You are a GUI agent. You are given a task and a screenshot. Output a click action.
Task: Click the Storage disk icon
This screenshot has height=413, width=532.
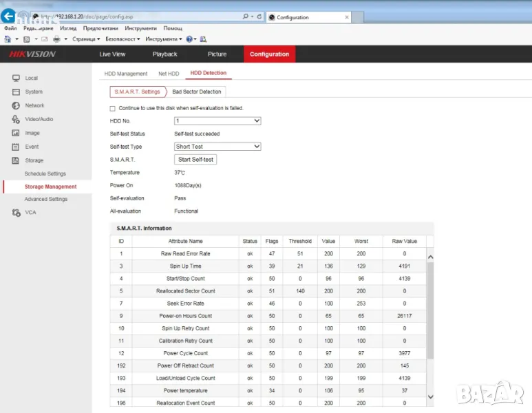click(x=16, y=160)
